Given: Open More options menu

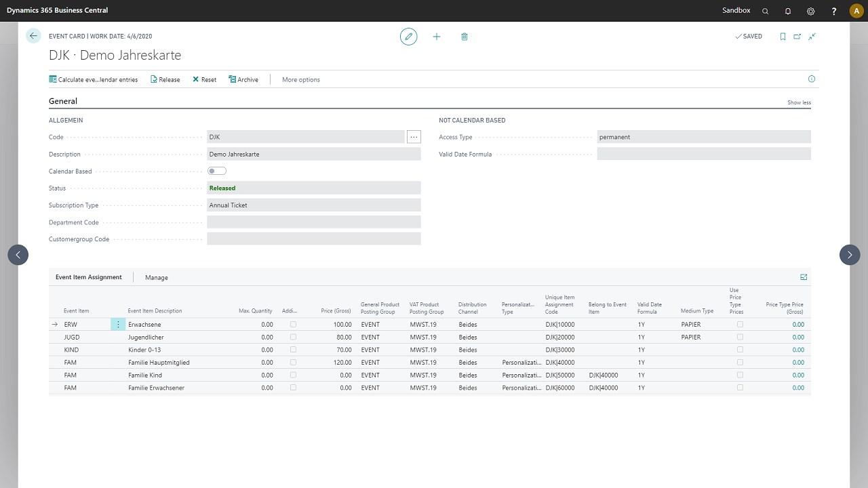Looking at the screenshot, I should click(x=301, y=80).
